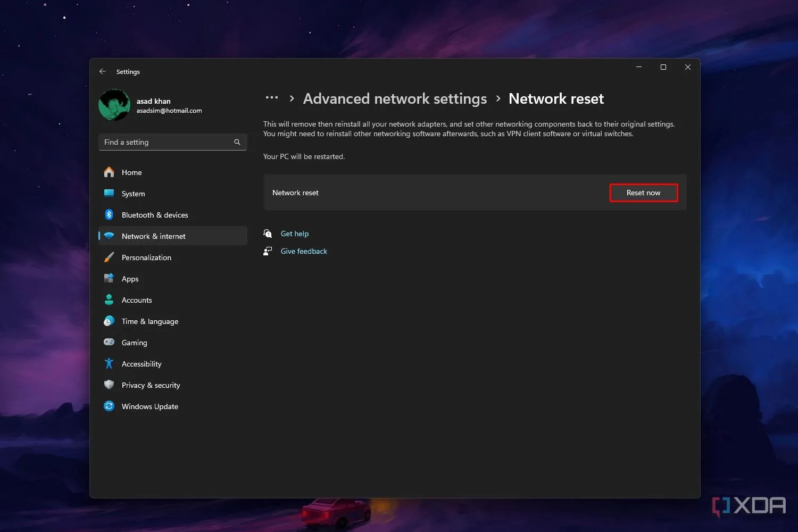Open the breadcrumb ellipsis menu
The height and width of the screenshot is (532, 798).
coord(271,98)
